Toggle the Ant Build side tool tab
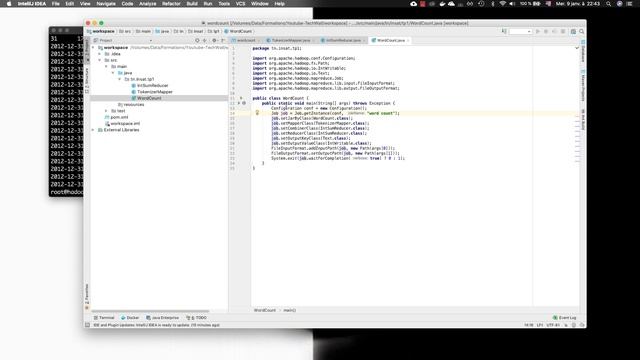The height and width of the screenshot is (360, 640). pyautogui.click(x=583, y=120)
